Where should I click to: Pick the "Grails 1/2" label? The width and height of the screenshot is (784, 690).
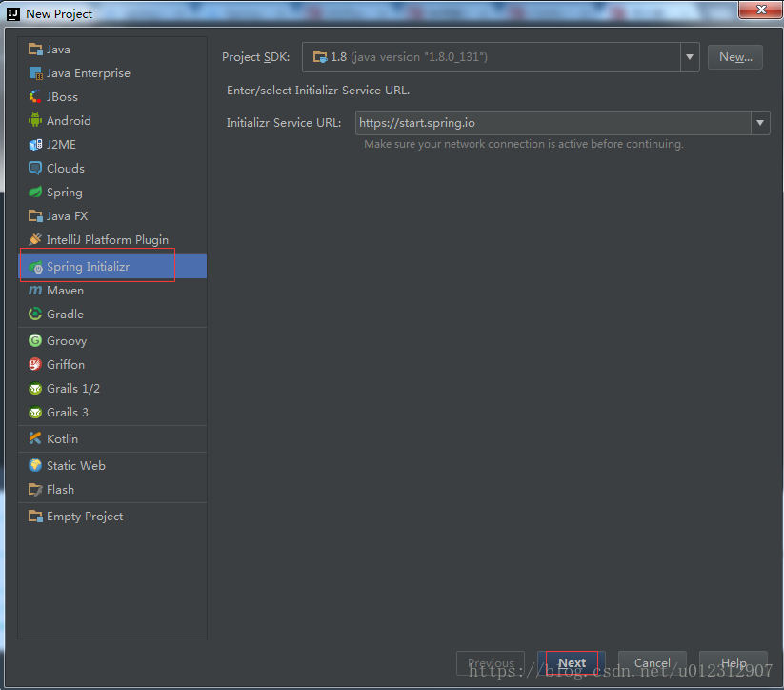tap(73, 388)
